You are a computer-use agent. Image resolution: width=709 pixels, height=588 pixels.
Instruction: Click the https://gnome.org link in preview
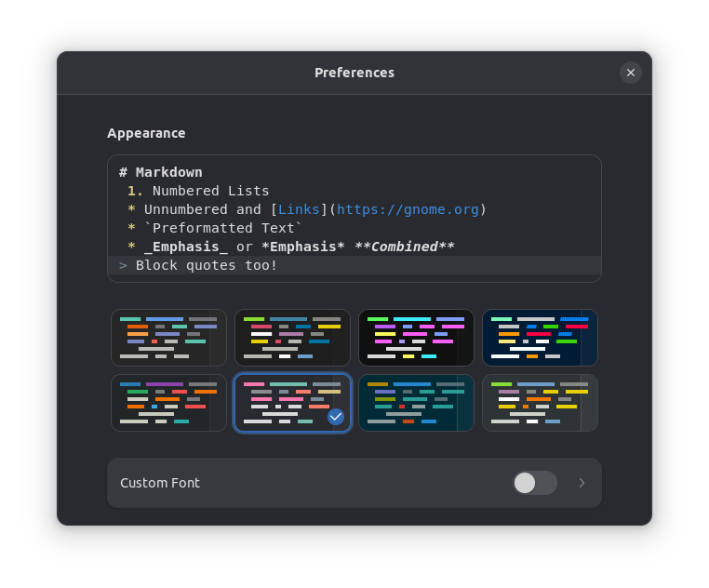click(408, 209)
